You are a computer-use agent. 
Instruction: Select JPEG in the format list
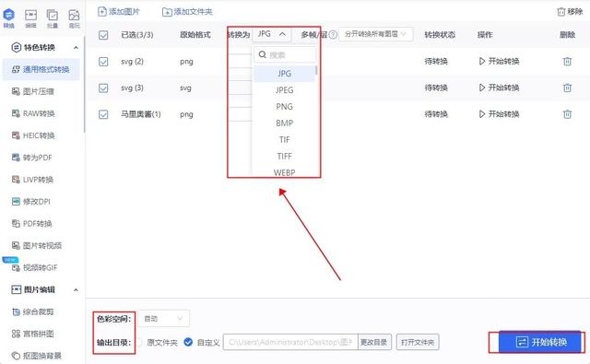tap(285, 90)
